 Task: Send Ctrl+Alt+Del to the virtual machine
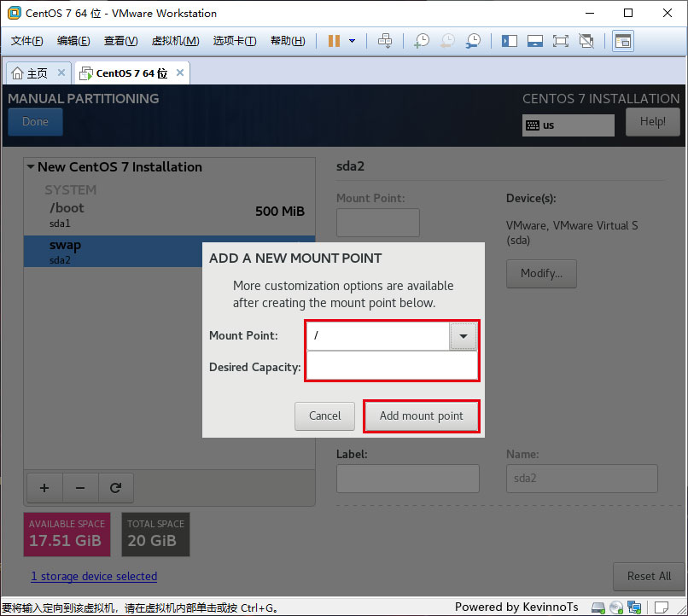click(385, 41)
